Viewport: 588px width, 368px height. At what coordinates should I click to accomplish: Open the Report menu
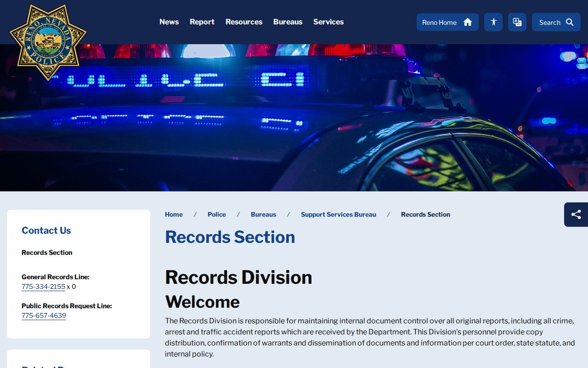(x=202, y=22)
